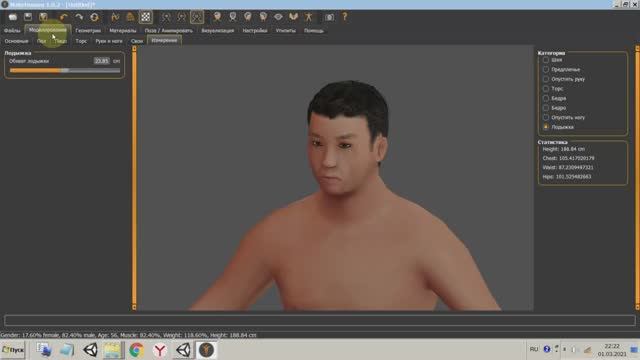Open the Утилиты main tab
Screen dimensions: 640x360
click(x=286, y=31)
